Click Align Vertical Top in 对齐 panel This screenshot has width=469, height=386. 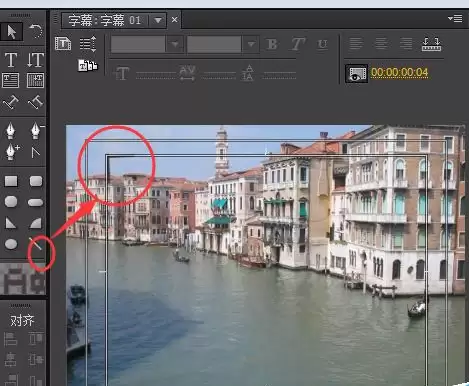36,339
